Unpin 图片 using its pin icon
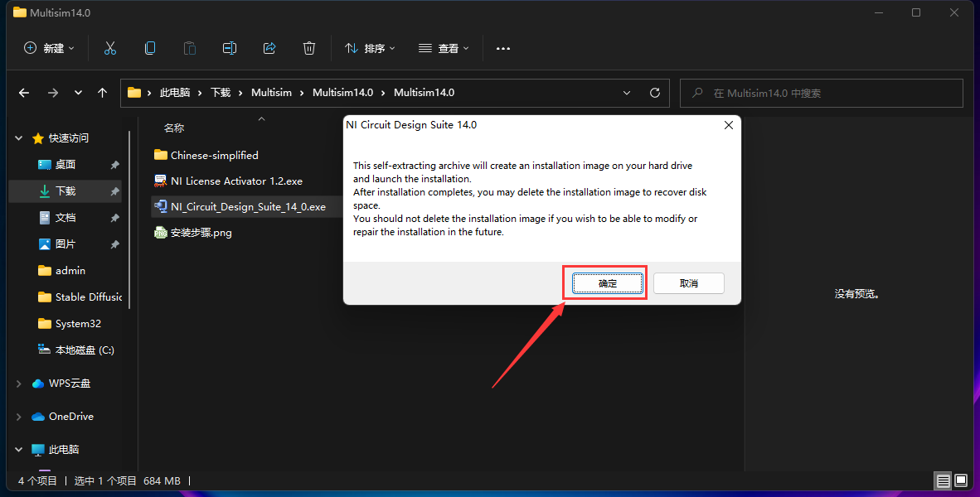This screenshot has width=980, height=497. (114, 244)
